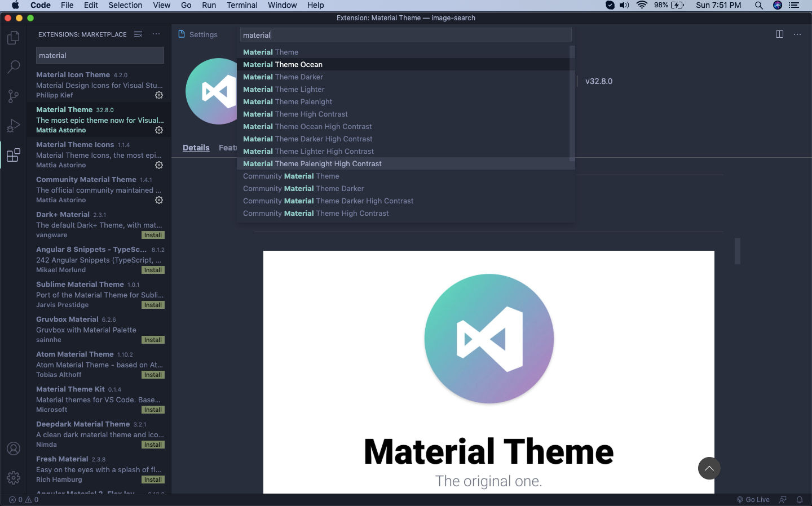Choose Community Material Theme Darker option
The height and width of the screenshot is (506, 812).
[406, 189]
